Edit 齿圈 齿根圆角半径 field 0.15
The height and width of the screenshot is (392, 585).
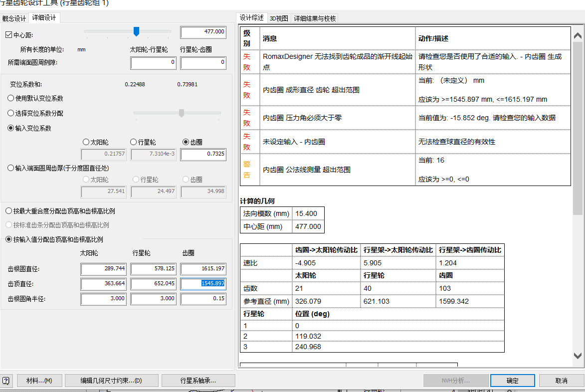click(x=203, y=299)
